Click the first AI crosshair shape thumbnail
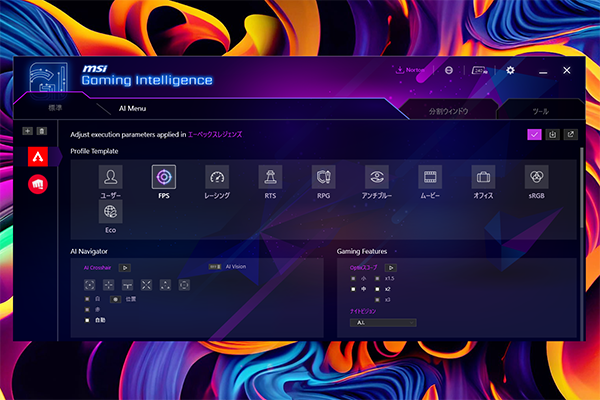This screenshot has height=400, width=600. point(89,285)
